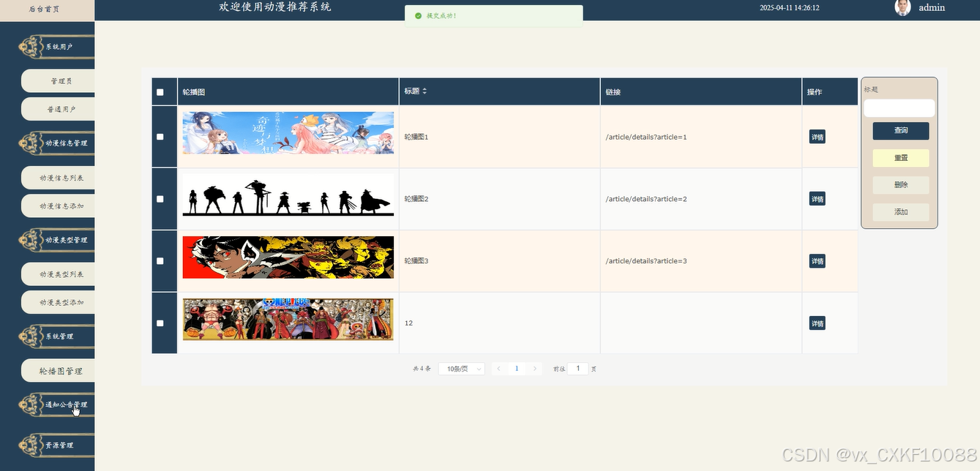The height and width of the screenshot is (471, 980).
Task: Click the 删除 button
Action: (x=901, y=185)
